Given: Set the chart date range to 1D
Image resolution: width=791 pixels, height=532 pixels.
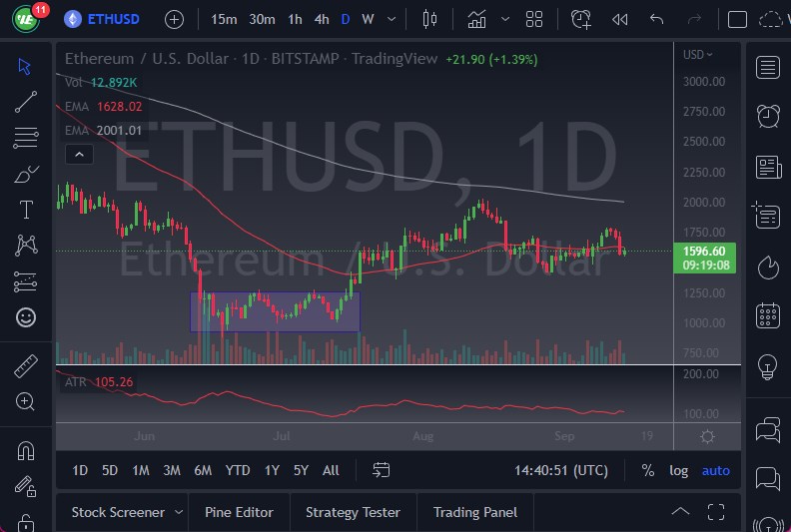Looking at the screenshot, I should coord(80,470).
